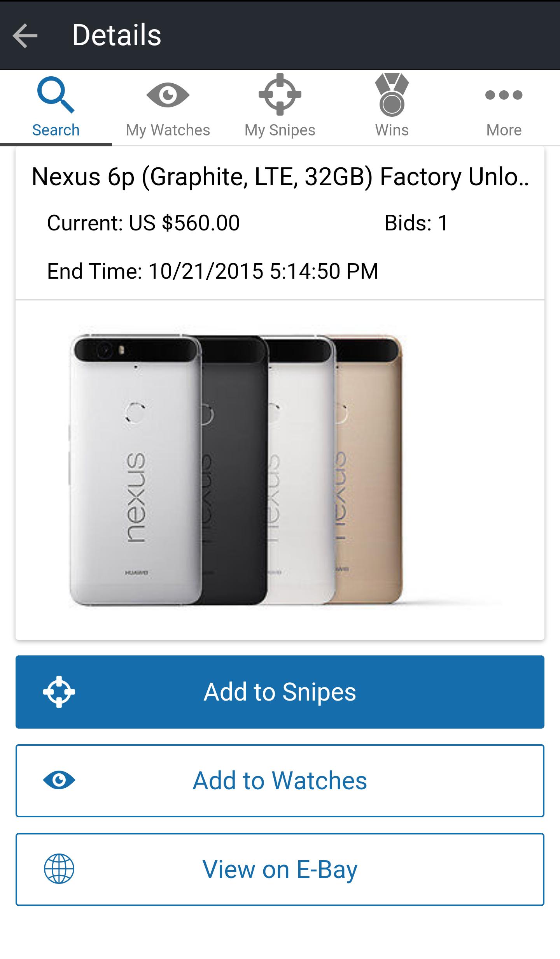Tap crosshair icon in Add to Snipes

(x=59, y=692)
